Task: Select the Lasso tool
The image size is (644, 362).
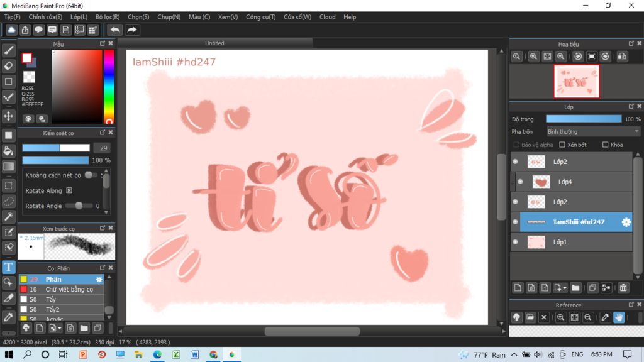Action: point(9,201)
